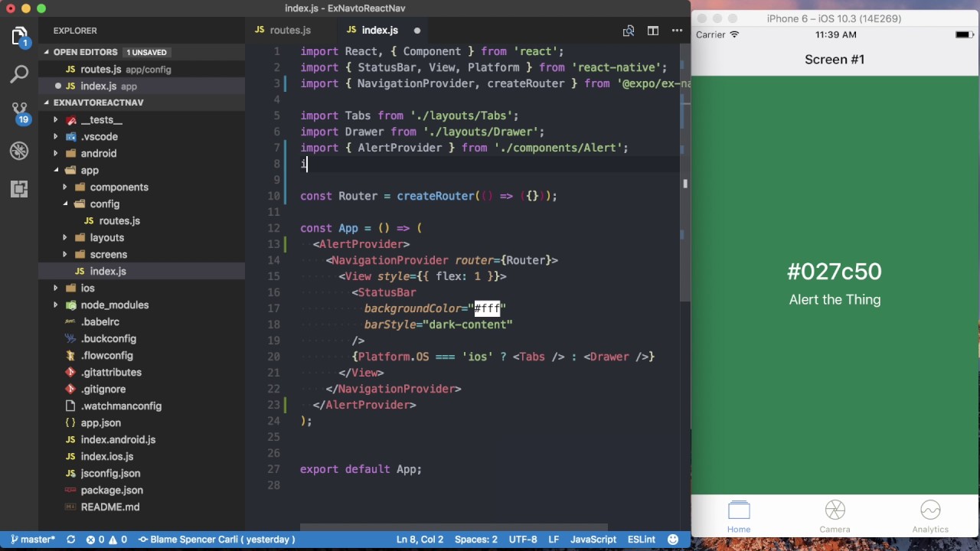Expand the layouts folder
This screenshot has height=551, width=980.
[106, 238]
